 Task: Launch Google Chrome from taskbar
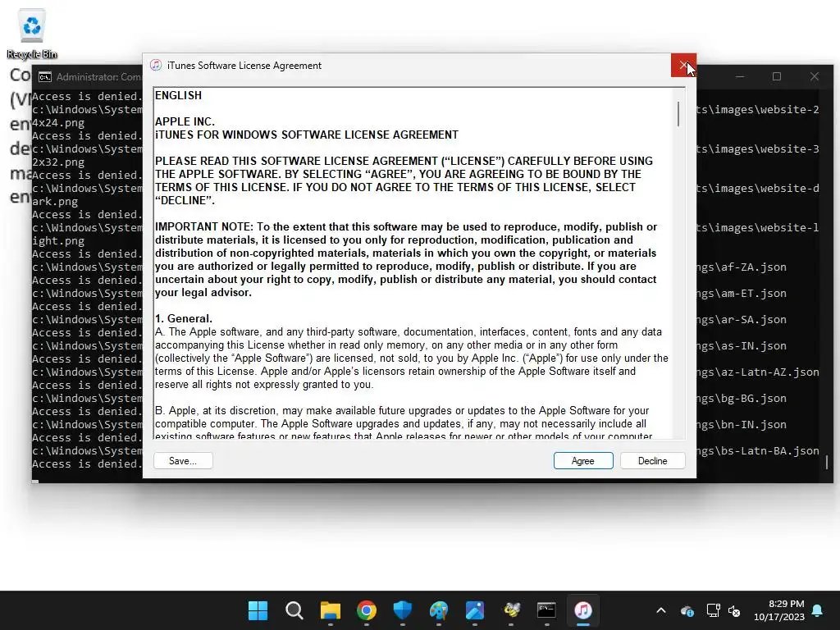pos(367,610)
